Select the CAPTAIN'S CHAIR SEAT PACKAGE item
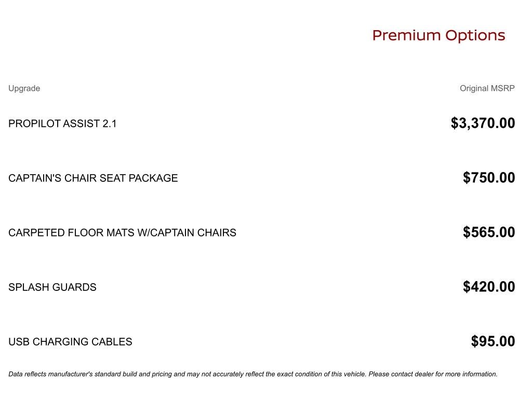Image resolution: width=532 pixels, height=399 pixels. pos(93,178)
